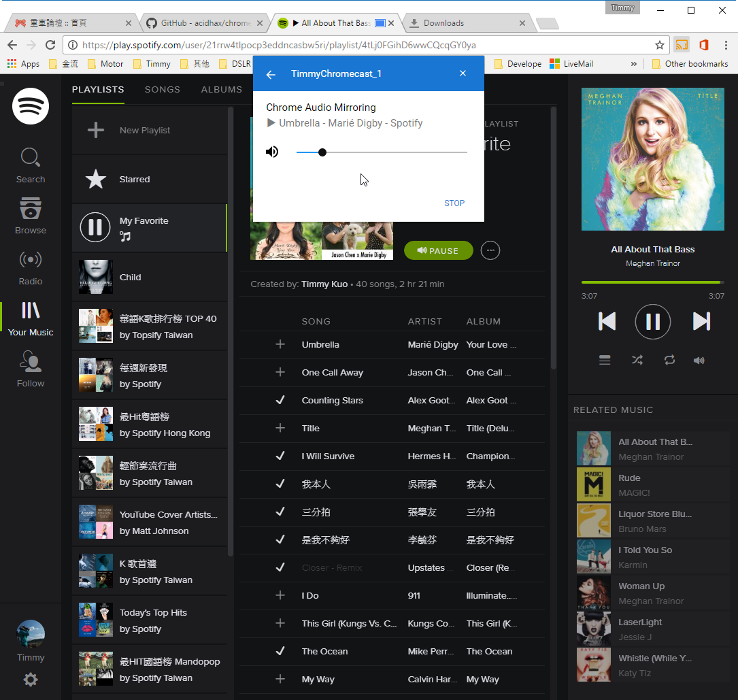The width and height of the screenshot is (738, 700).
Task: Open the play queue icon
Action: pos(605,360)
